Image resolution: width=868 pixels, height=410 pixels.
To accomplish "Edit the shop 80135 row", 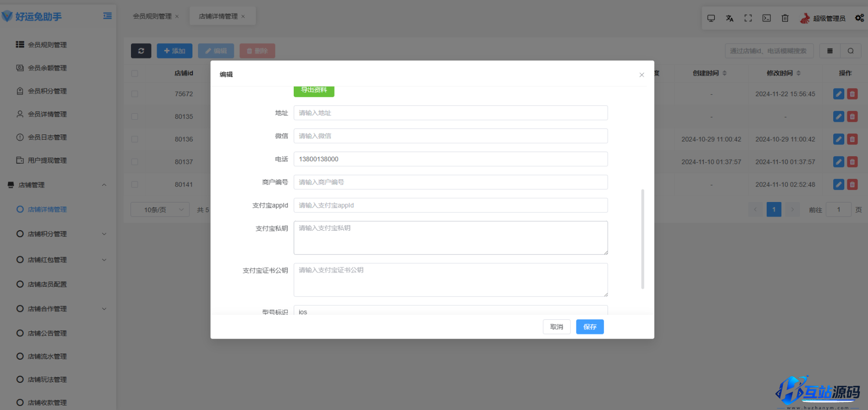I will (838, 116).
